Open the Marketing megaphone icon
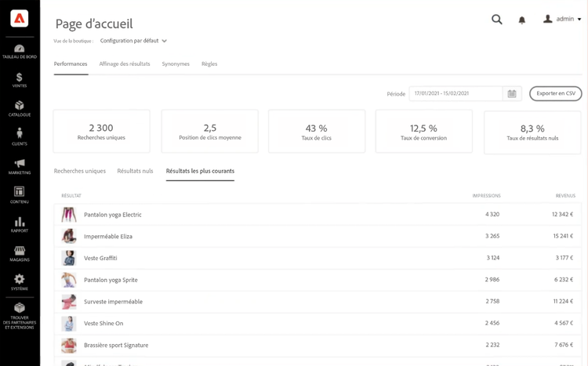This screenshot has height=366, width=588. coord(20,164)
